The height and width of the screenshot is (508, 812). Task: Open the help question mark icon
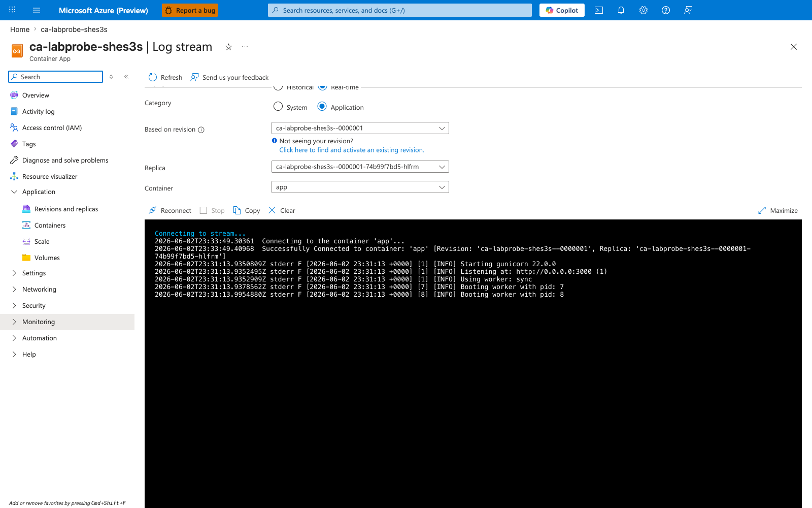(x=666, y=10)
